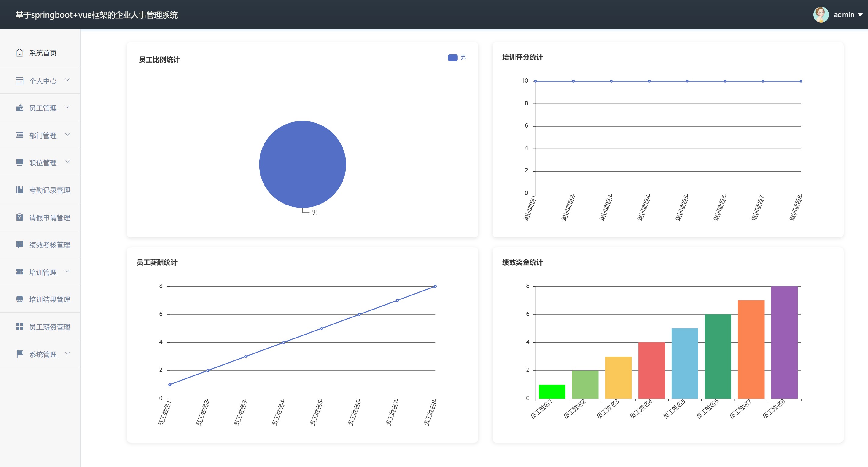
Task: Click the clipboard icon beside 请假申请管理
Action: click(x=20, y=218)
